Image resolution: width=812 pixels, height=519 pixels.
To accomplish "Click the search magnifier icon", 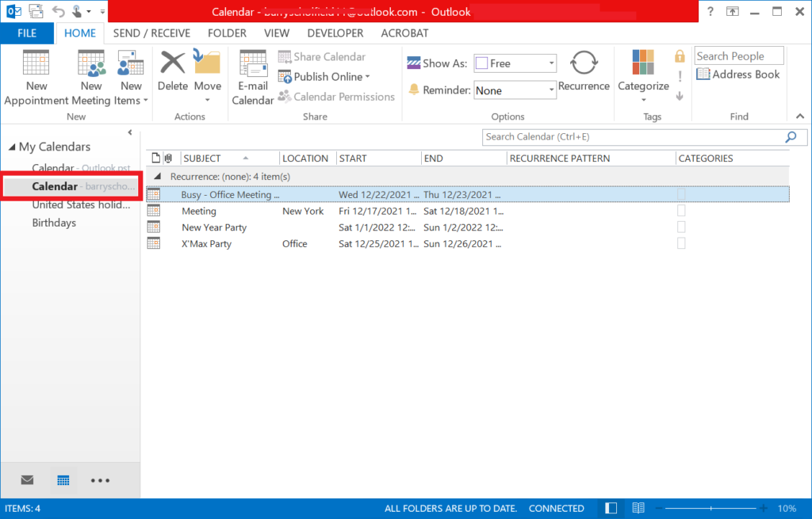I will [791, 137].
